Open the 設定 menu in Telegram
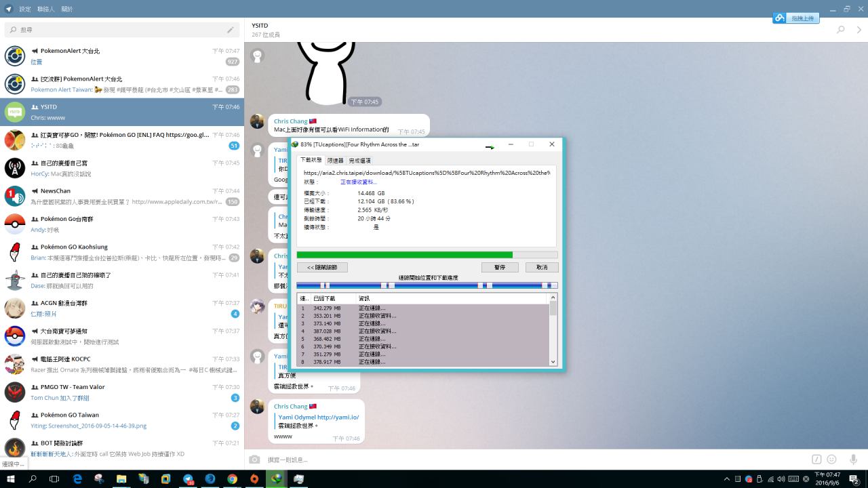The height and width of the screenshot is (488, 868). coord(25,9)
